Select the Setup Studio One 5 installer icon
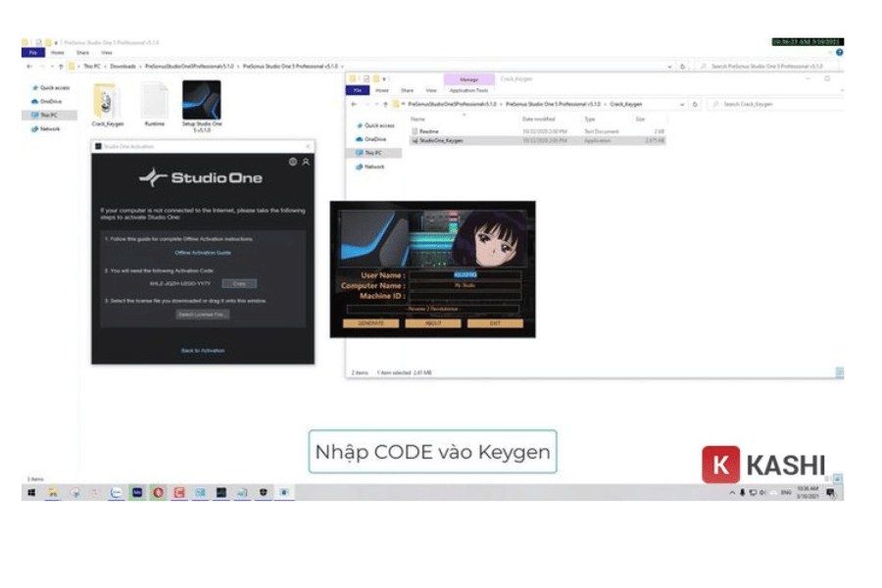The height and width of the screenshot is (588, 882). [x=201, y=102]
